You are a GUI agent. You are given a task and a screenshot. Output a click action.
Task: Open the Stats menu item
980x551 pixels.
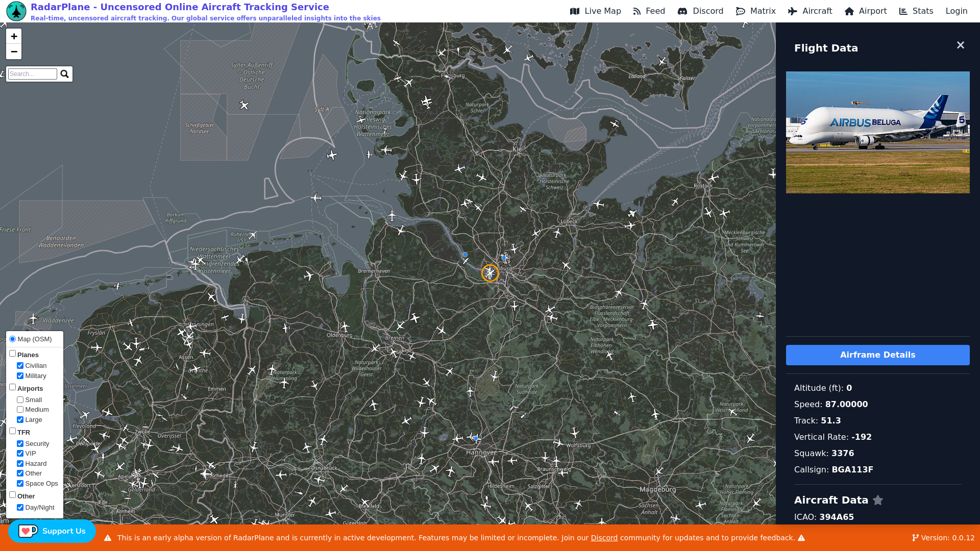(x=916, y=11)
